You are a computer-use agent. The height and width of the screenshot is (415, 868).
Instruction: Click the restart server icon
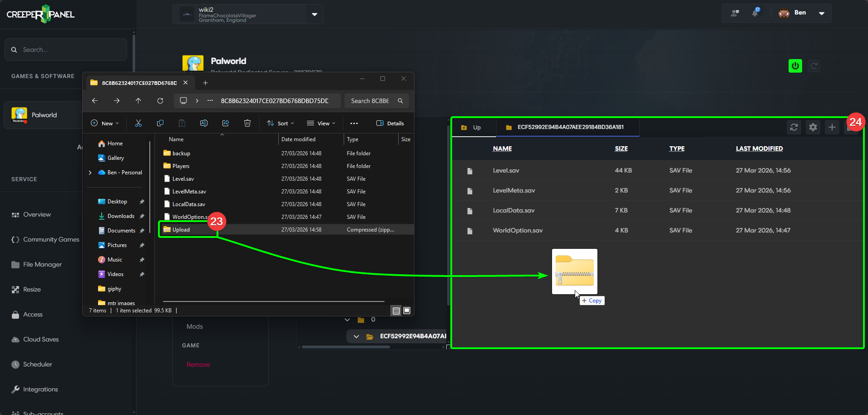point(814,66)
